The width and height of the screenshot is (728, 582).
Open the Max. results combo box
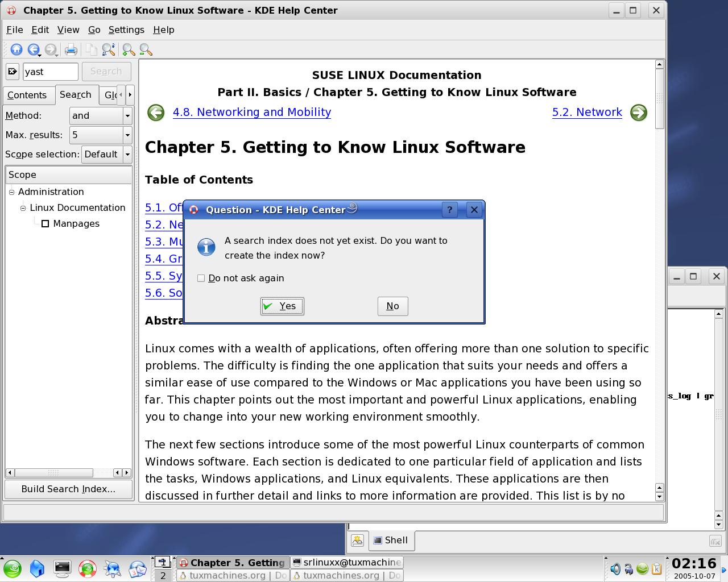point(101,135)
